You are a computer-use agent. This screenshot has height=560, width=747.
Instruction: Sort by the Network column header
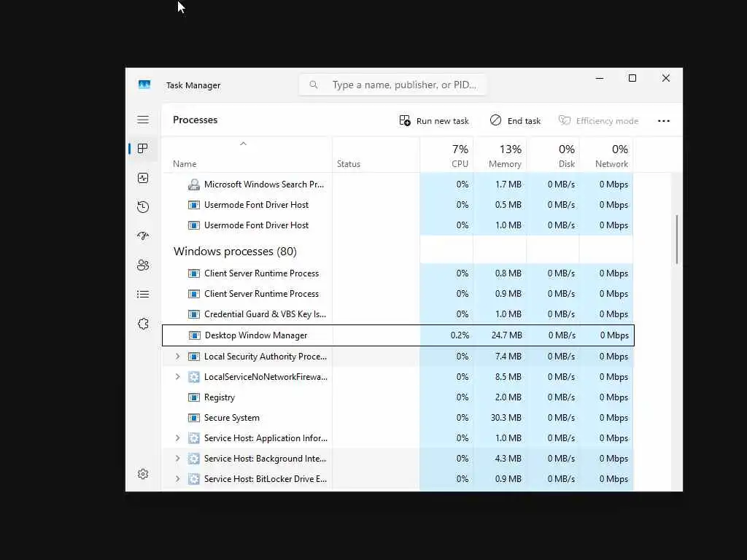click(606, 155)
